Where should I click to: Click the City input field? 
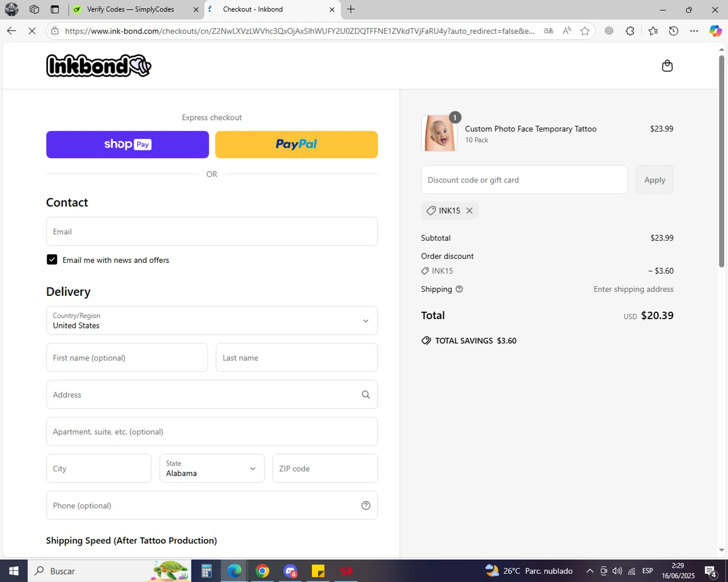(x=99, y=469)
